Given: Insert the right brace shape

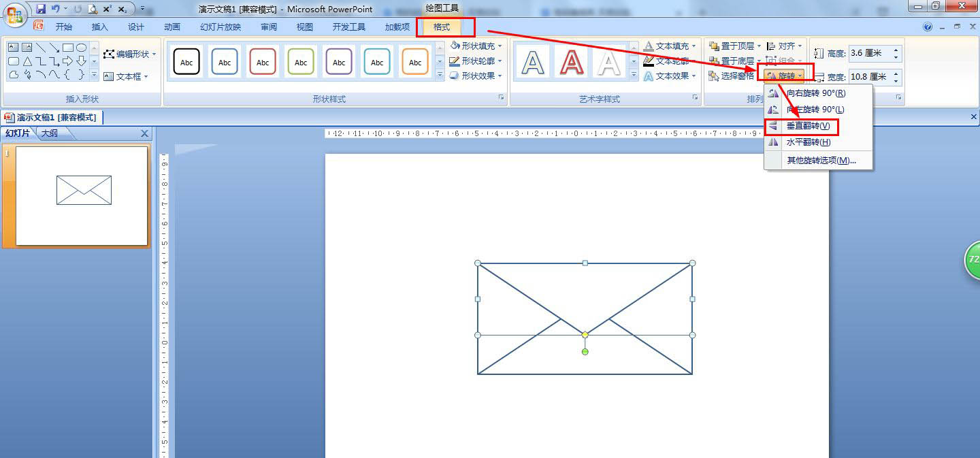Looking at the screenshot, I should [x=81, y=74].
